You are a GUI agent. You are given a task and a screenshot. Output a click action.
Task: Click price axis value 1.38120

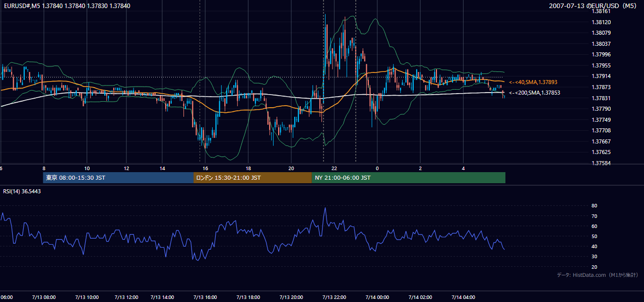click(601, 22)
